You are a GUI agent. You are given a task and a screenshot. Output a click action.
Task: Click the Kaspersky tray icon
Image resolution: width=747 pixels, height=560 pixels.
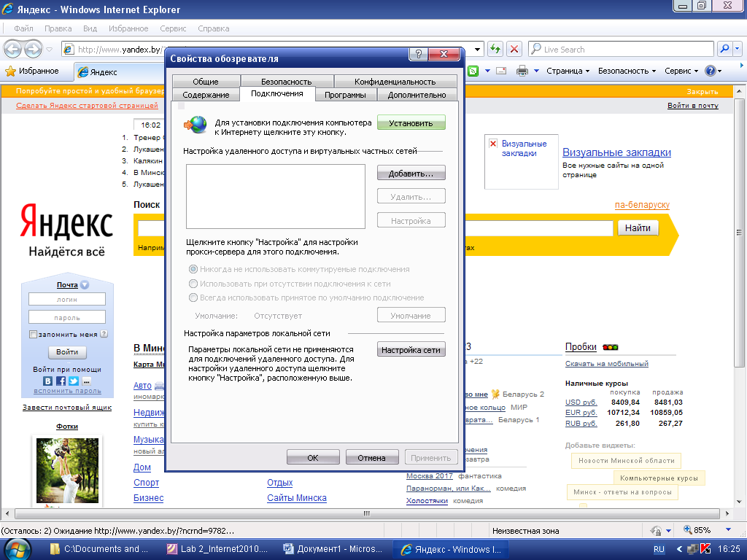click(x=705, y=549)
